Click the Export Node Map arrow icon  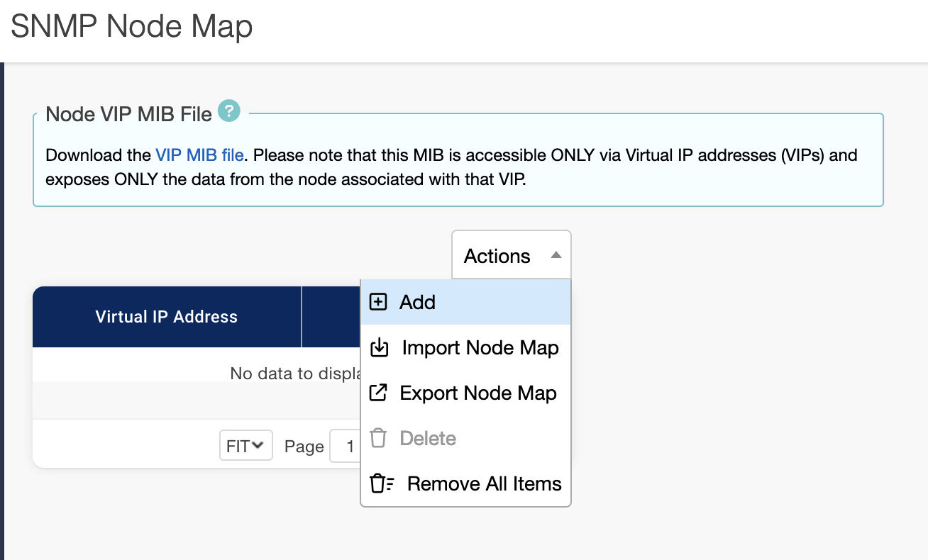pos(379,393)
